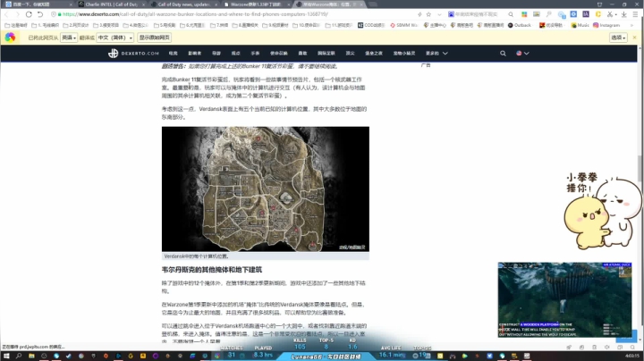Click the gameplay video overlay thumbnail
The width and height of the screenshot is (644, 361).
[x=564, y=300]
